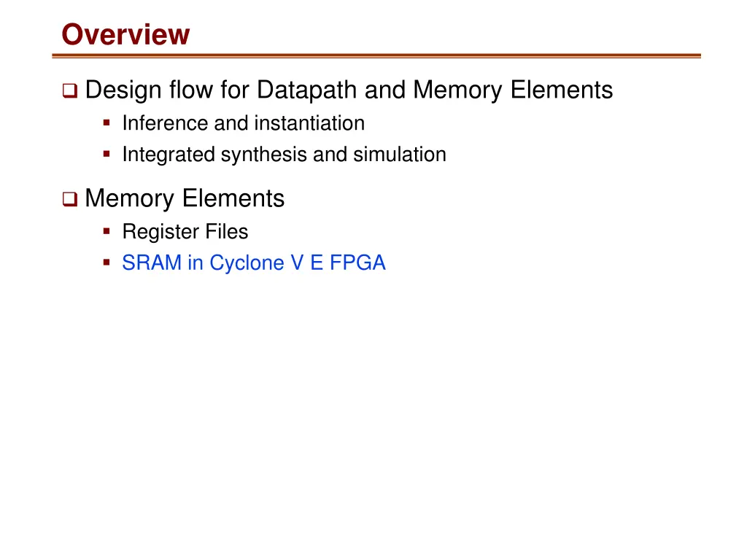
Task: Click the Overview slide title
Action: coord(125,34)
